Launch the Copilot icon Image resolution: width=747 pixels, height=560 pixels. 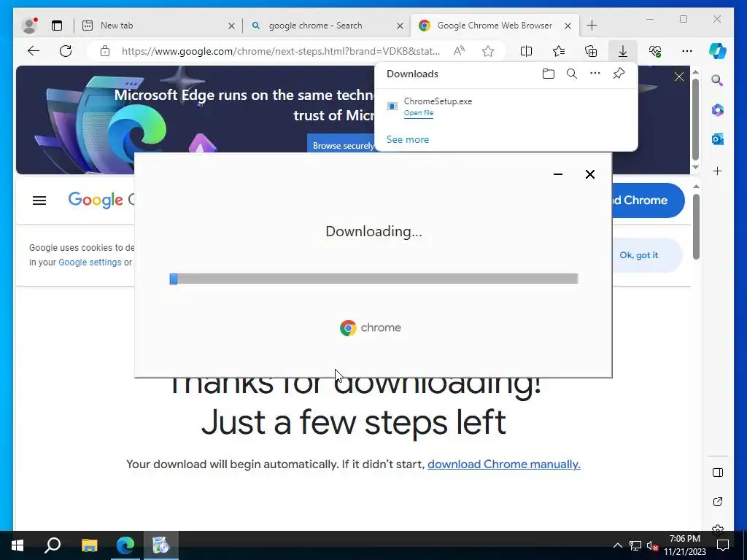click(718, 51)
